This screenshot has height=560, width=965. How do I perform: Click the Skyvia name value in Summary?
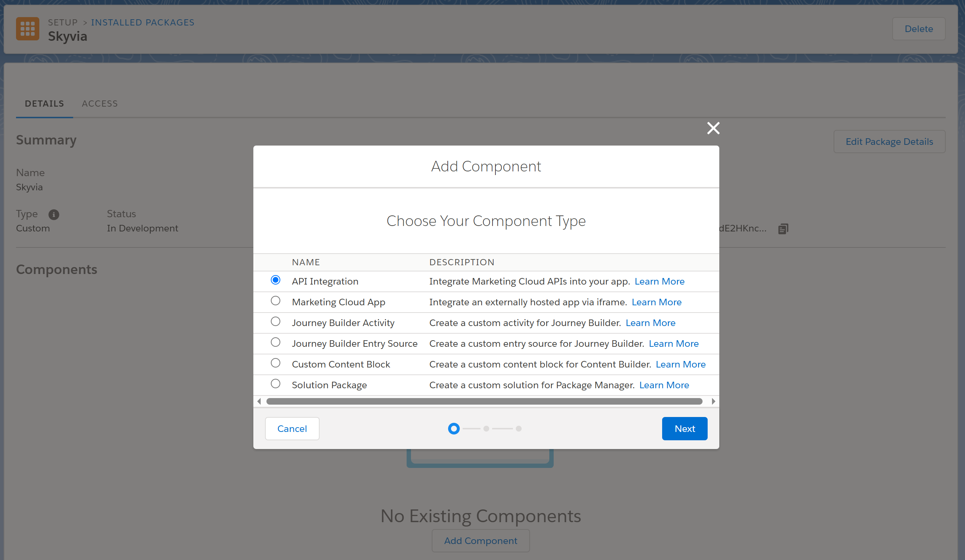pos(29,187)
